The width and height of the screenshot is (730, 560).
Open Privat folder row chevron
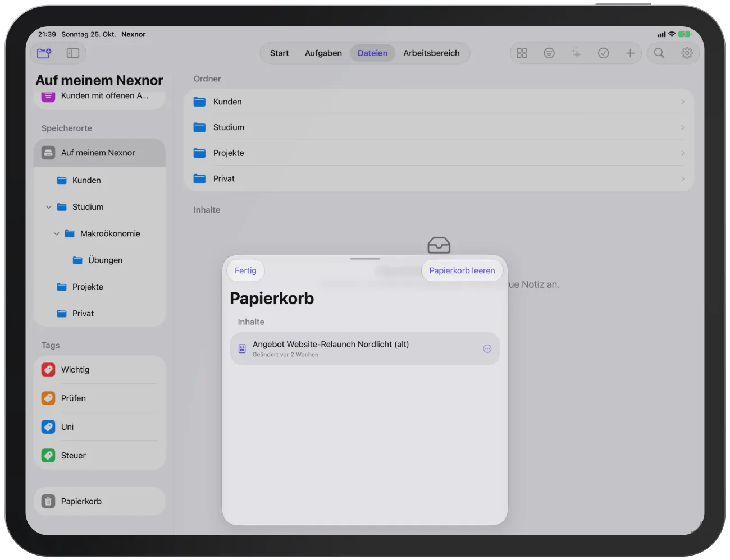click(683, 179)
